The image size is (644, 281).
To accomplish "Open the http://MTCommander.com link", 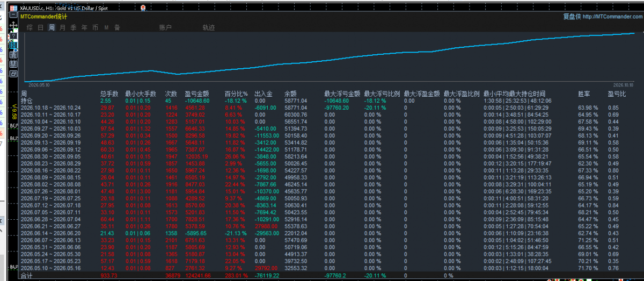I will (612, 17).
